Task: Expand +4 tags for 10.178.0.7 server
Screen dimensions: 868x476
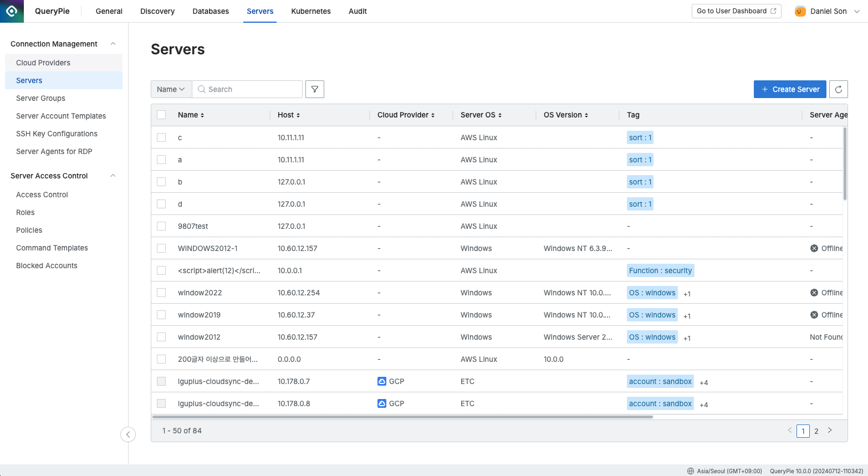Action: point(703,382)
